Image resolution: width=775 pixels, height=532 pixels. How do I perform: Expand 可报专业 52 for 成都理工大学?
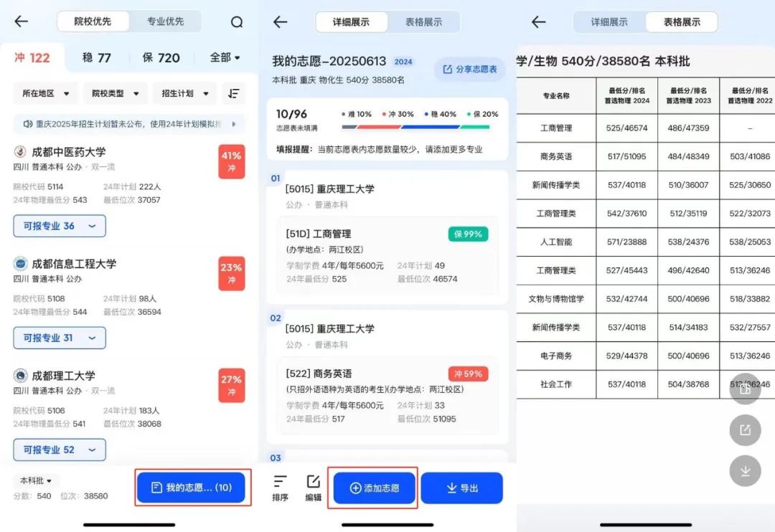tap(60, 450)
